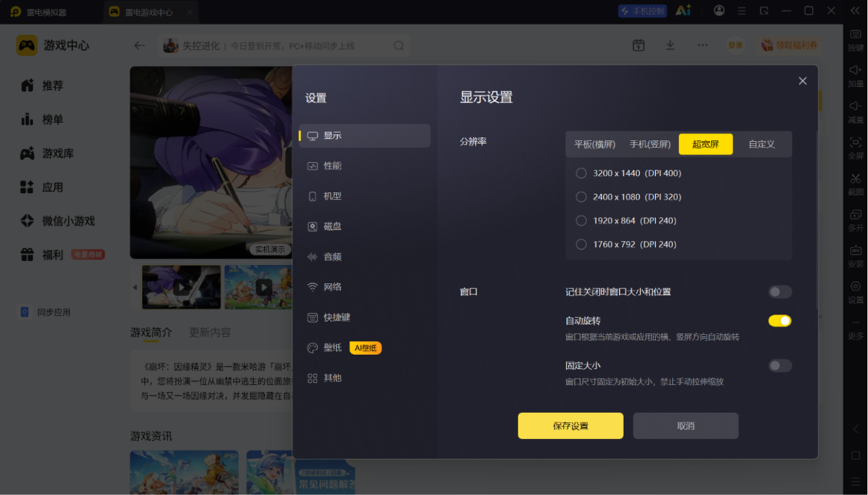
Task: Enable 记住关闭时窗口大小和位置 toggle
Action: coord(780,292)
